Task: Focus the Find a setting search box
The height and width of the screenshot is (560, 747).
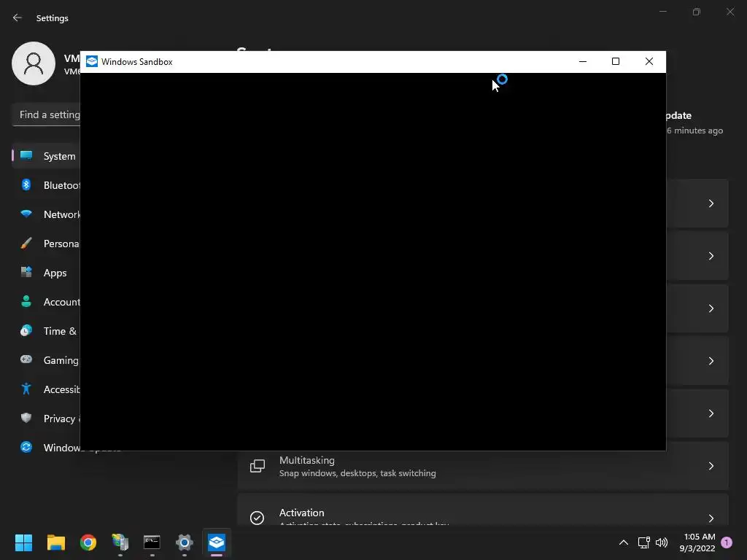Action: coord(46,114)
